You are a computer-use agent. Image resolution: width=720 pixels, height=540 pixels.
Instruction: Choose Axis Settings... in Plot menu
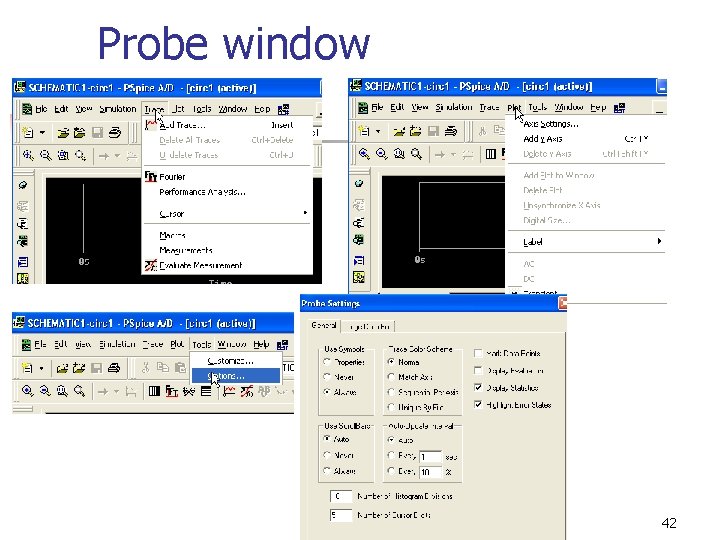[x=586, y=124]
